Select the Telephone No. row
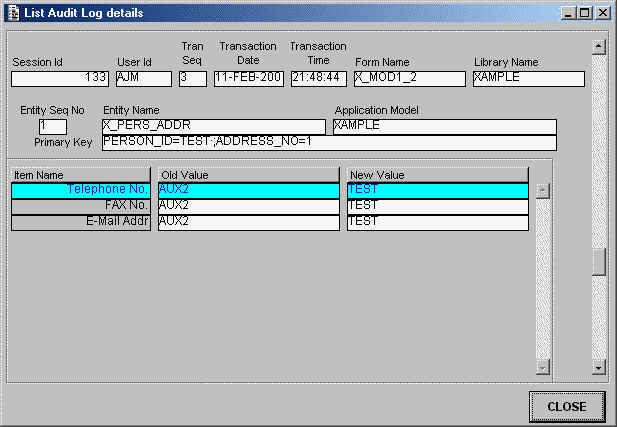 tap(81, 189)
